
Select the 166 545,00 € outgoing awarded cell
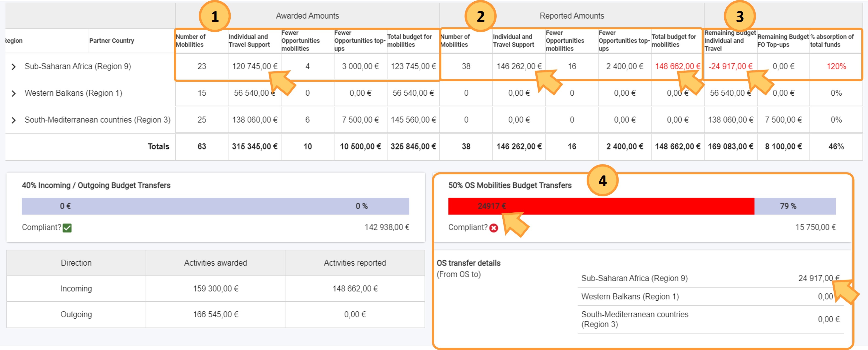click(215, 314)
